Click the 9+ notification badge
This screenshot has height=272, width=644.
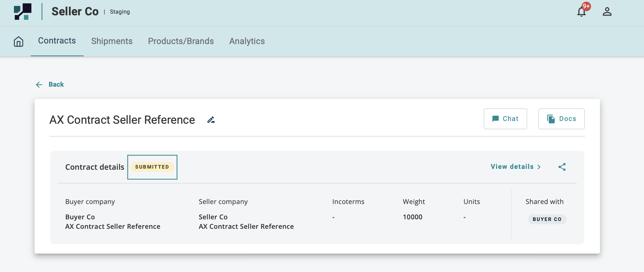pos(586,6)
